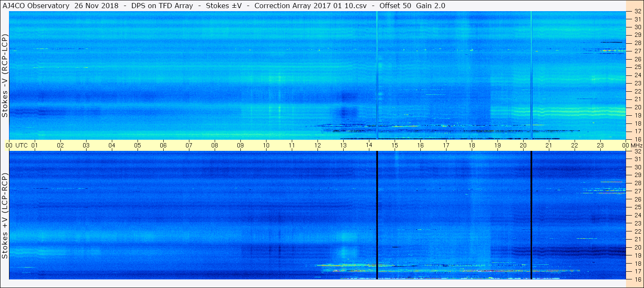Select hour 21 on the time axis

tap(549, 145)
